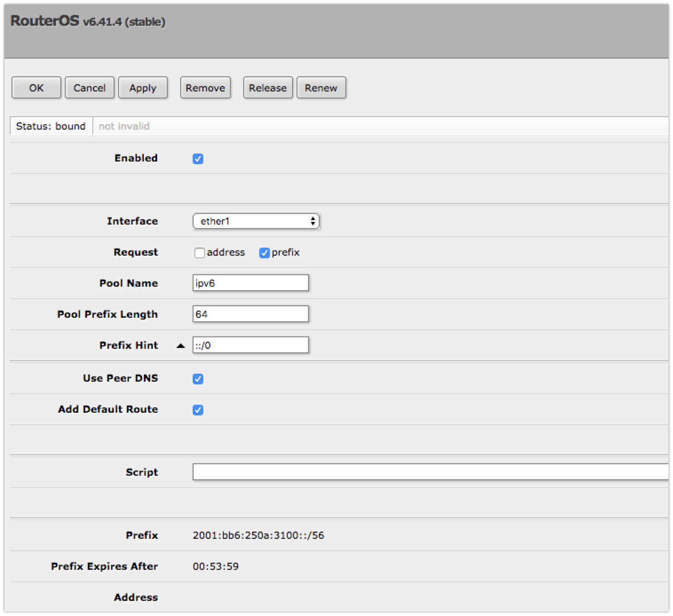Toggle Use Peer DNS checkbox
673x616 pixels.
[198, 379]
